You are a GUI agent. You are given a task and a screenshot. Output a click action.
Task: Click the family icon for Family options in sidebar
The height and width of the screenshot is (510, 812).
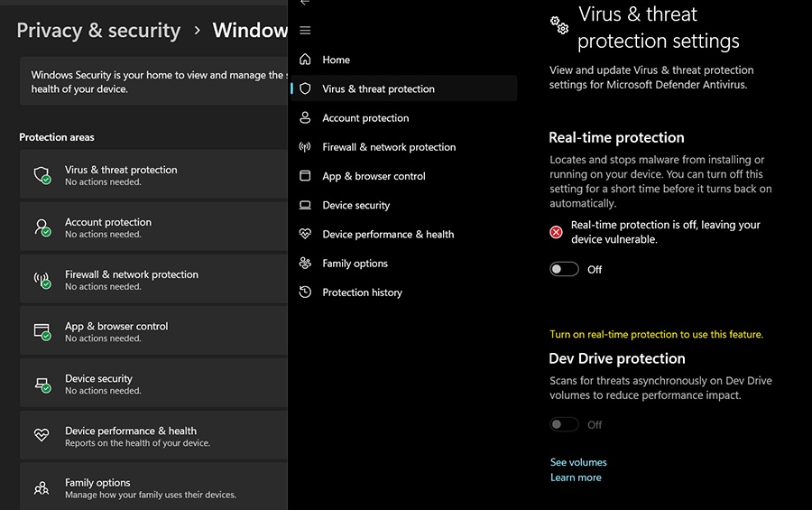click(305, 264)
